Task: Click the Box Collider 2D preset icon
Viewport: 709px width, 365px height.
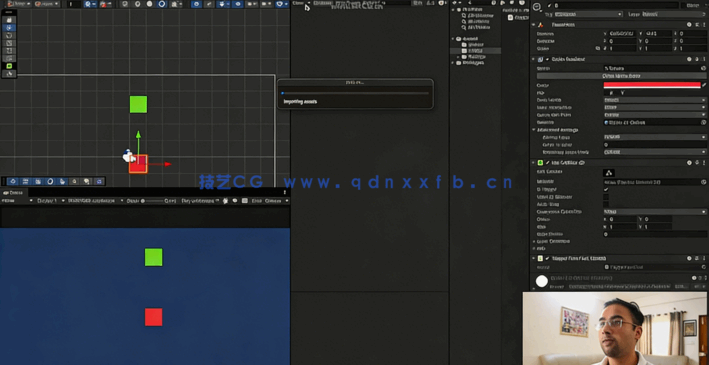Action: pos(697,162)
